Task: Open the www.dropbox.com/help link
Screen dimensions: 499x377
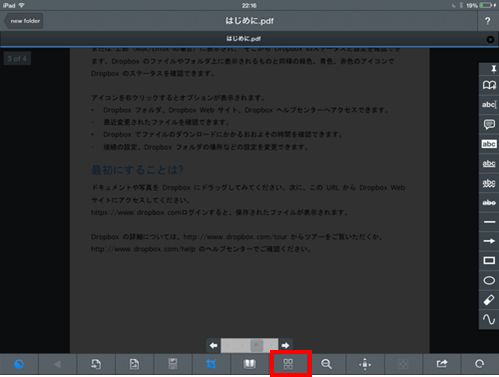Action: point(143,249)
